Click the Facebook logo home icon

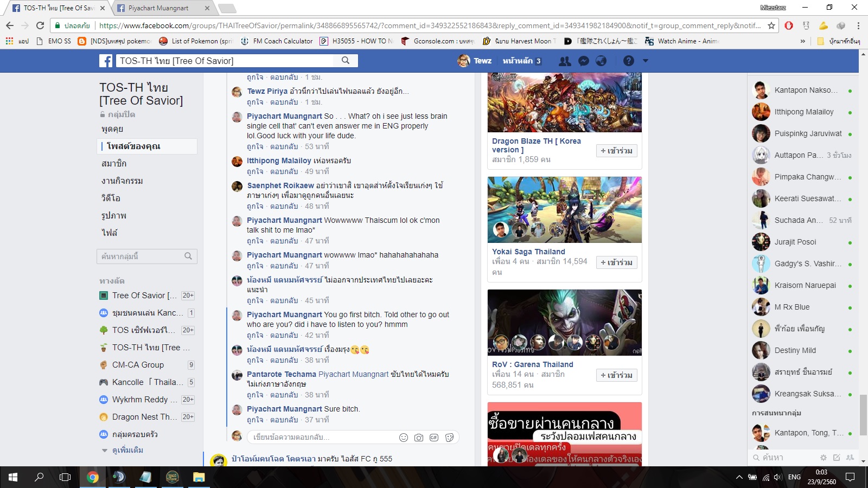[106, 61]
